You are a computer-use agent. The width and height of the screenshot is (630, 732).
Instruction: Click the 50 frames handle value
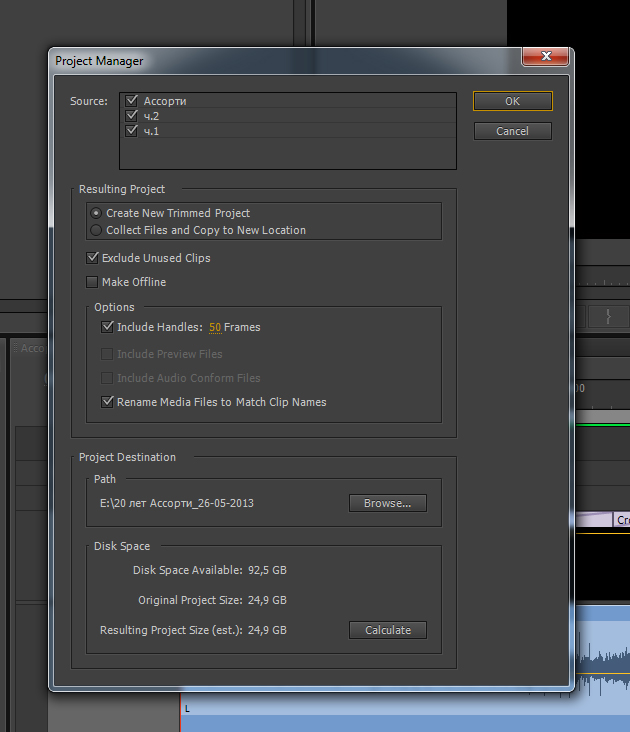pos(215,327)
